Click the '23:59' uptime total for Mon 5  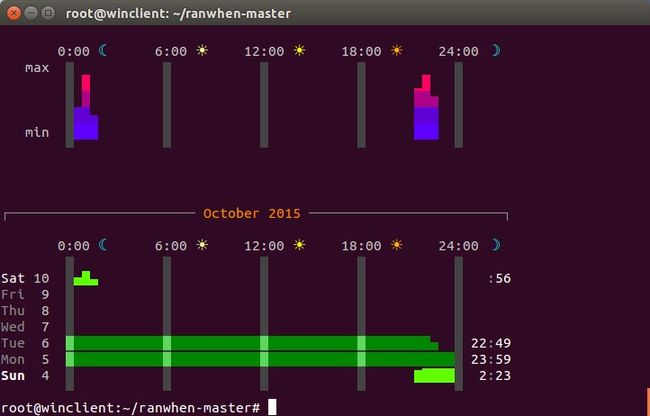pyautogui.click(x=491, y=360)
